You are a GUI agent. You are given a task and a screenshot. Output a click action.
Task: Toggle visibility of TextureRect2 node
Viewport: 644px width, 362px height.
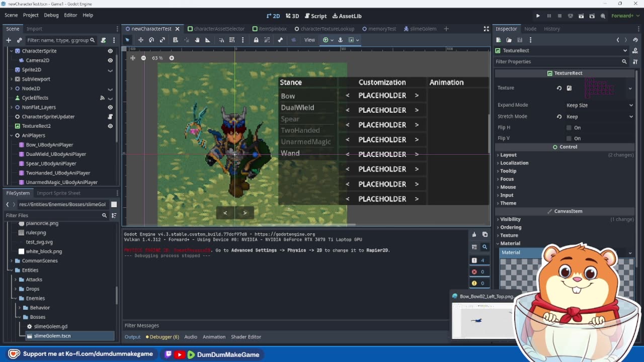pos(110,126)
